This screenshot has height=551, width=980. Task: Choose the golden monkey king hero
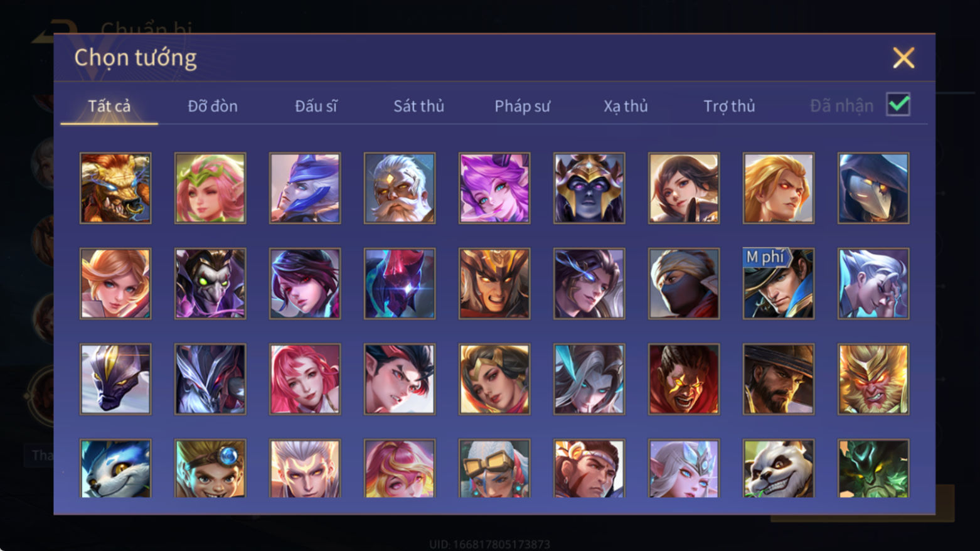click(873, 379)
